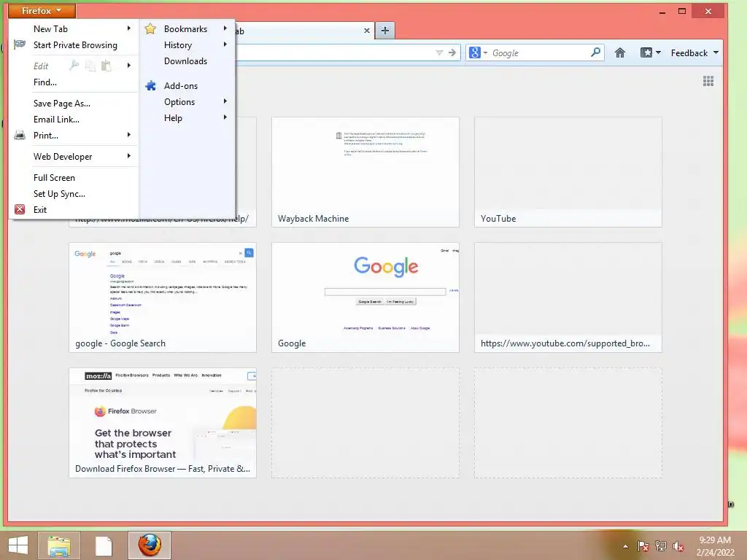Choose Save Page As...

coord(62,104)
